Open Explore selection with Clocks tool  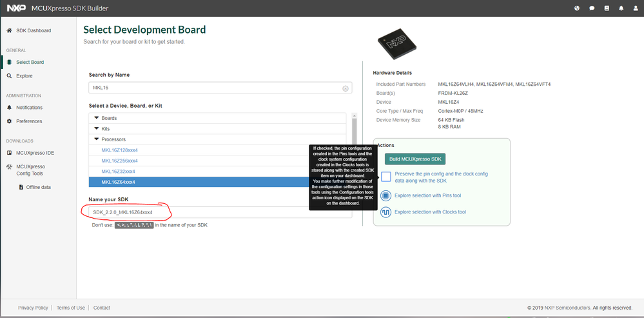pyautogui.click(x=430, y=212)
